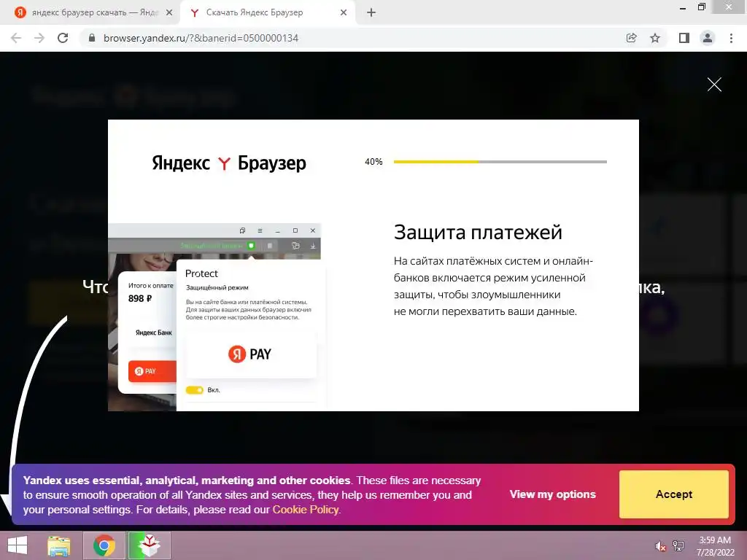The image size is (747, 560).
Task: Open the Chrome profile menu
Action: click(708, 38)
